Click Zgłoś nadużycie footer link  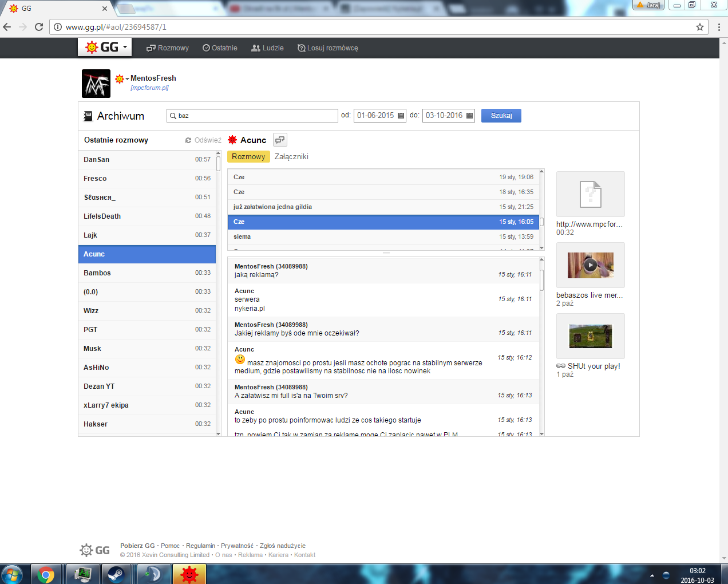[283, 546]
